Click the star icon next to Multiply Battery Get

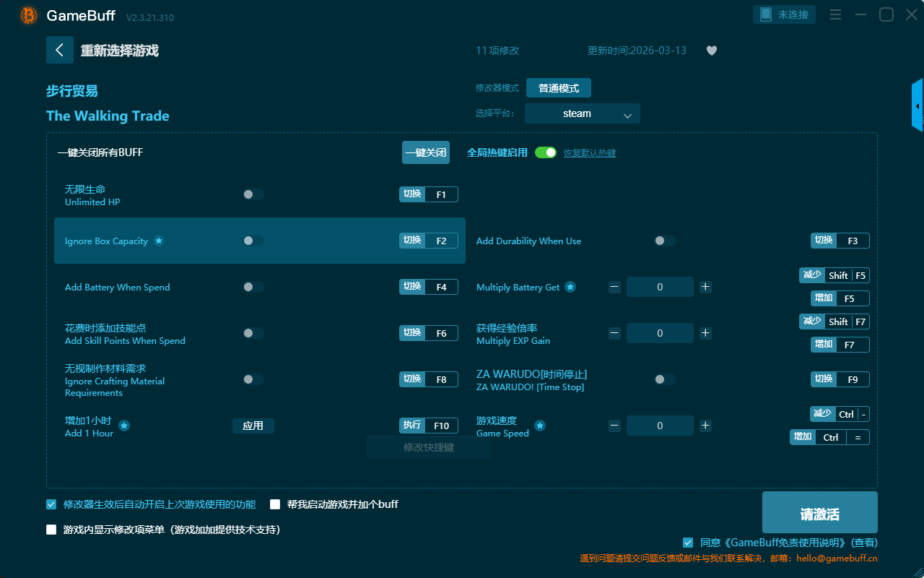click(570, 287)
